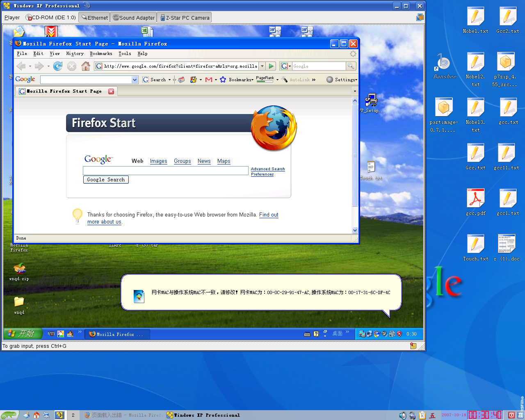Select the r (1).doc document icon
The width and height of the screenshot is (525, 420).
[507, 247]
